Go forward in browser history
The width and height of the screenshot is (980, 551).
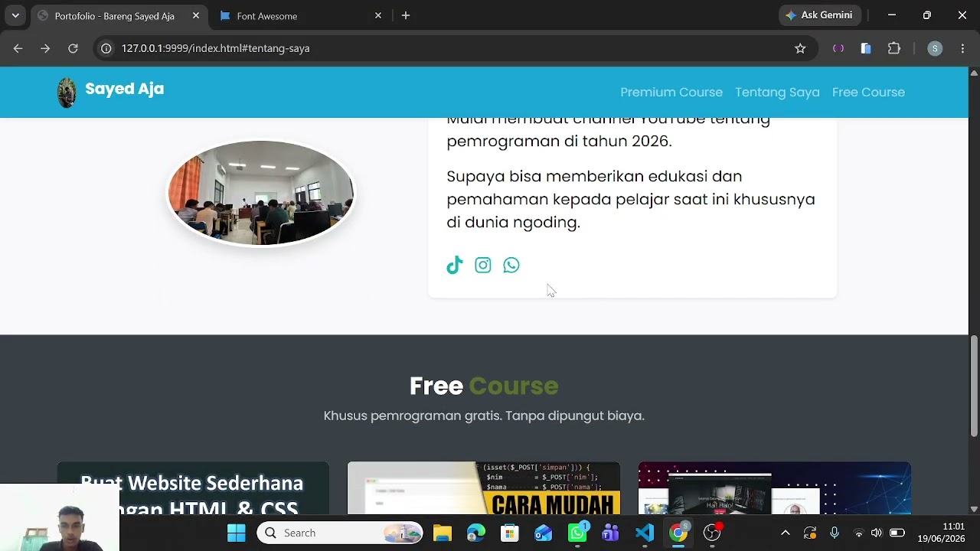pos(45,48)
